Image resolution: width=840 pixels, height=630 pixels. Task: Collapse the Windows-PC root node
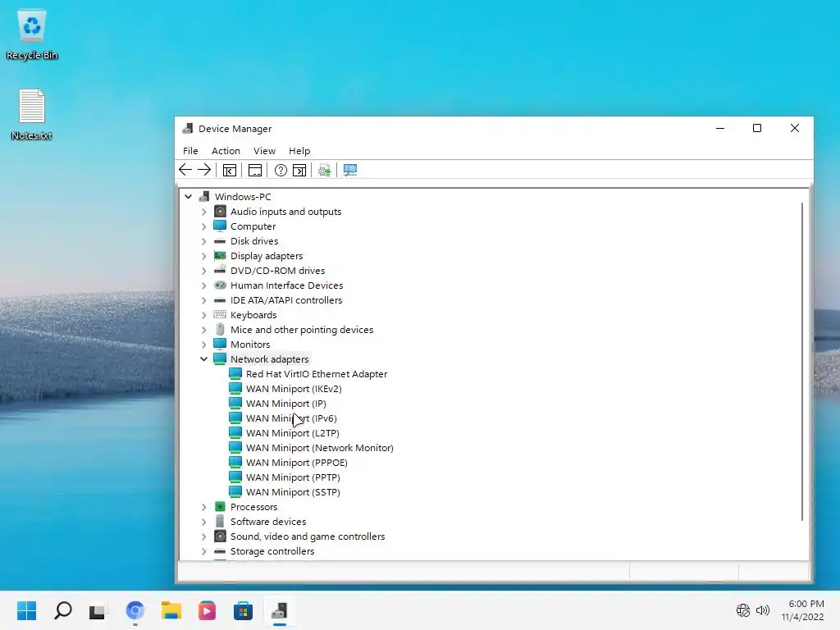188,197
